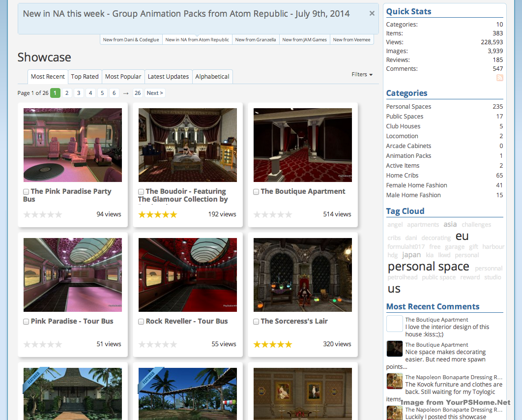
Task: Open the avatar beside the 'Luckily I posted' comment
Action: pos(395,413)
